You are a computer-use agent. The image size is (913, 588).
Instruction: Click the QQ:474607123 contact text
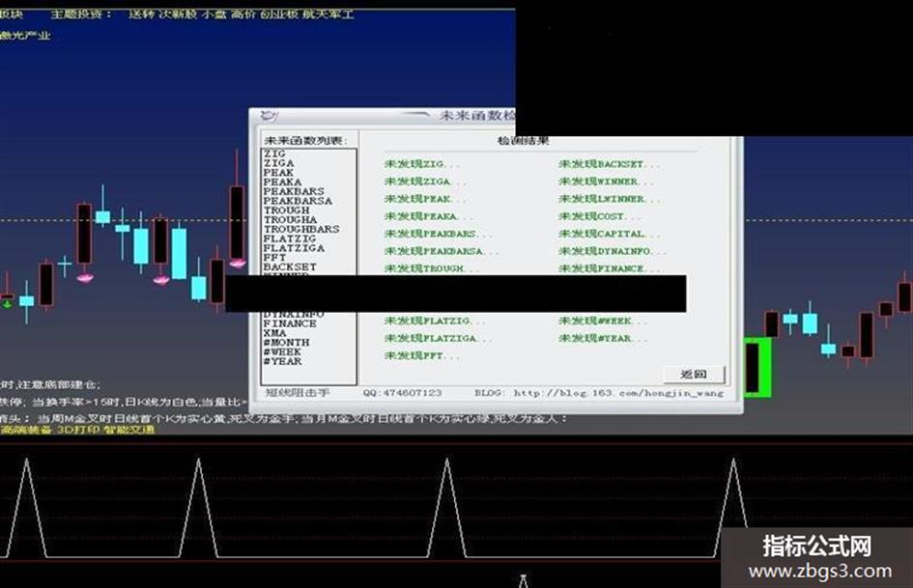pyautogui.click(x=402, y=393)
